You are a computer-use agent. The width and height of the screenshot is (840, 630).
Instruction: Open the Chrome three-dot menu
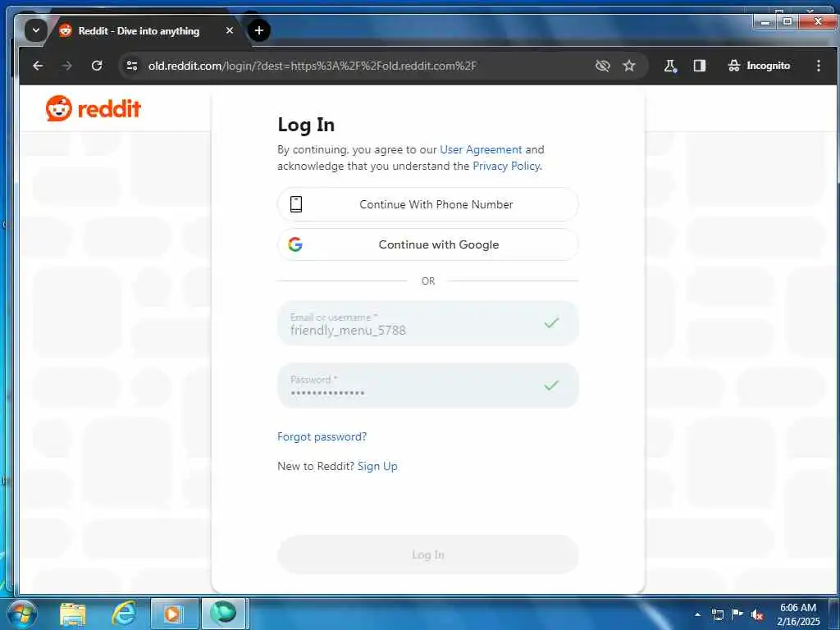tap(818, 66)
